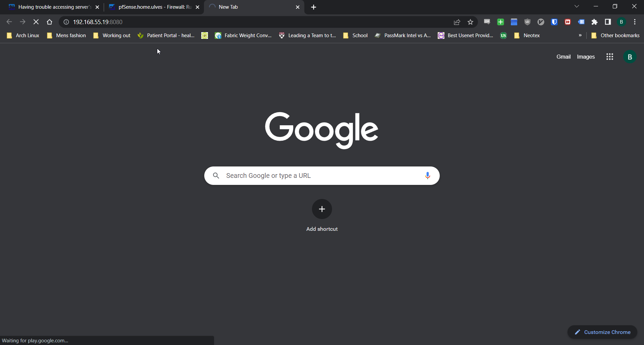Open the Mens fashion bookmark folder
The width and height of the screenshot is (644, 345).
pyautogui.click(x=66, y=36)
